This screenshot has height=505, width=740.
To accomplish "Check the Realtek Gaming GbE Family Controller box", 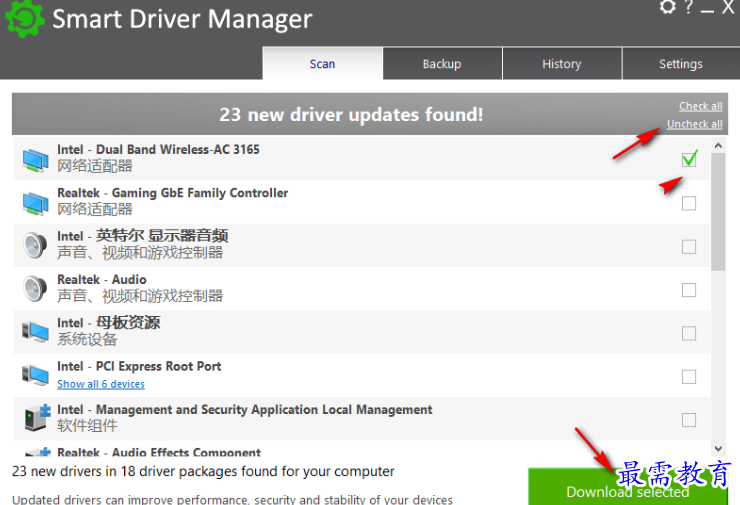I will pyautogui.click(x=689, y=203).
